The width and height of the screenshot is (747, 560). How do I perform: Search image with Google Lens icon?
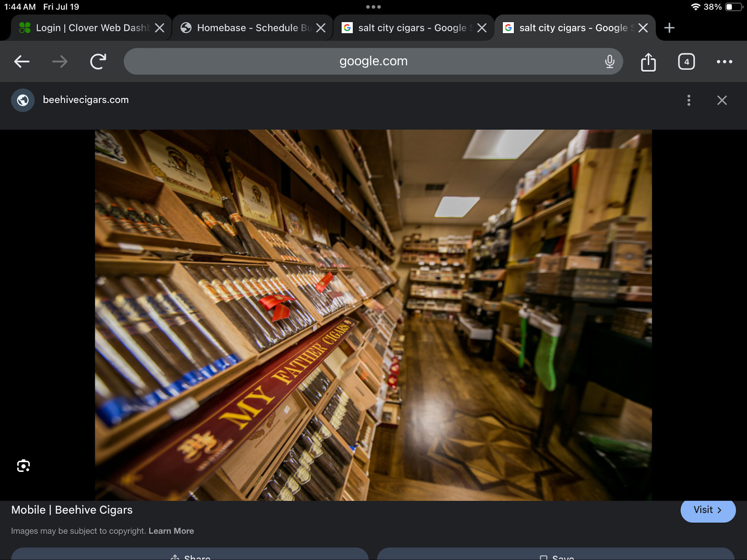24,466
